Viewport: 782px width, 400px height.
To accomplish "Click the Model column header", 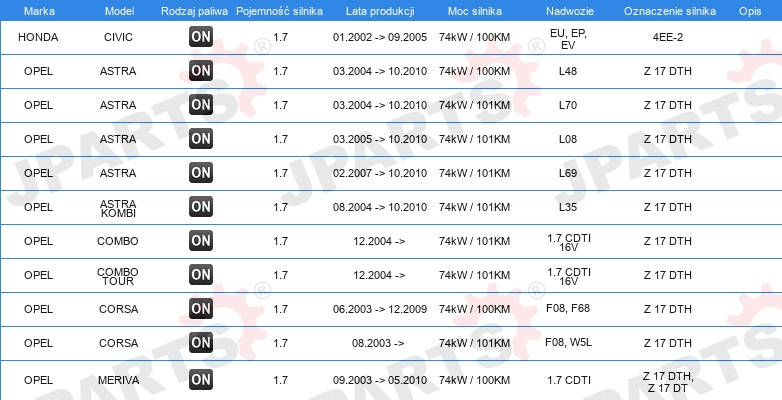I will pos(120,11).
